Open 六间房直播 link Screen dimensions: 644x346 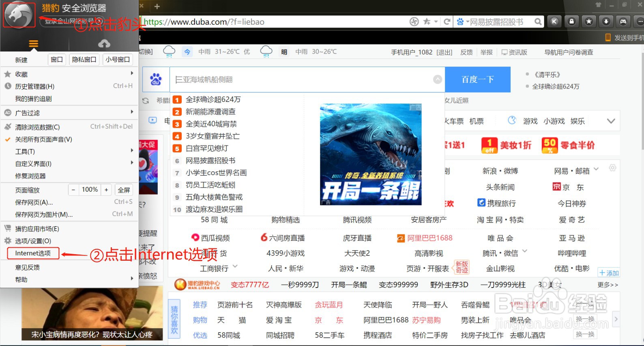click(283, 238)
